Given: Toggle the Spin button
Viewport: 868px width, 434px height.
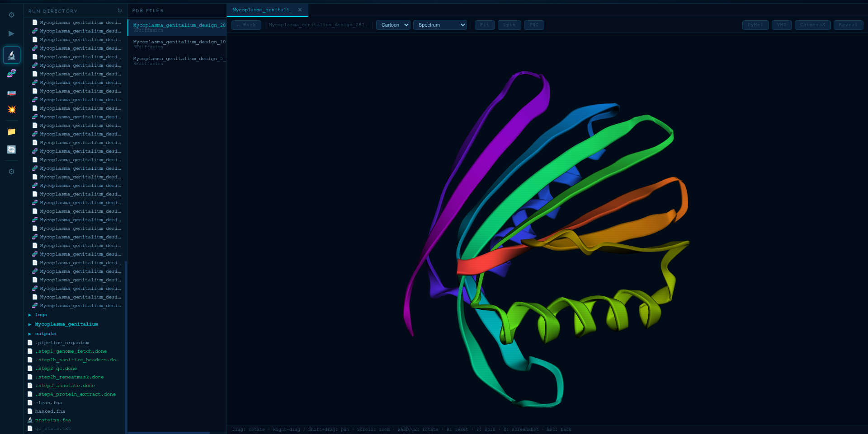Looking at the screenshot, I should 509,25.
